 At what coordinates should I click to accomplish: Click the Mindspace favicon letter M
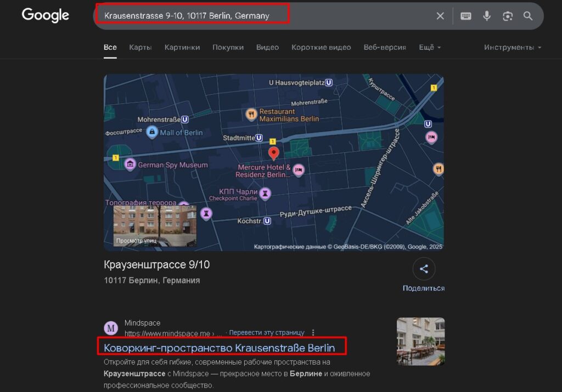tap(111, 328)
